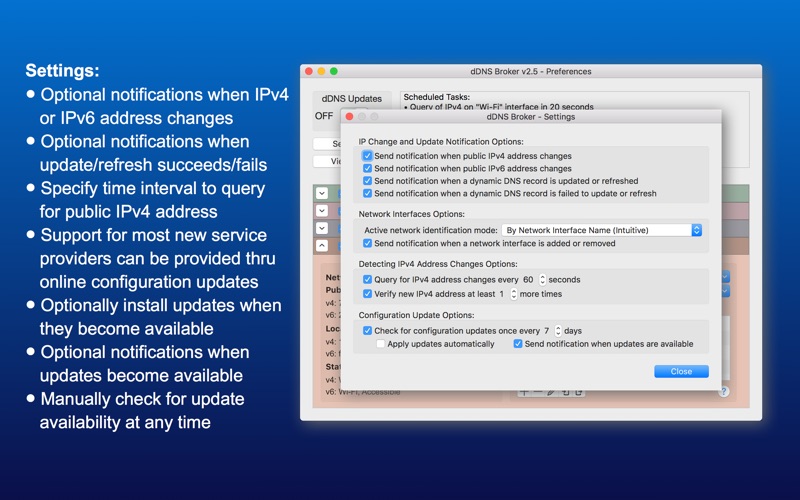Click the Scheduled Tasks heading
The image size is (800, 500).
pyautogui.click(x=437, y=97)
